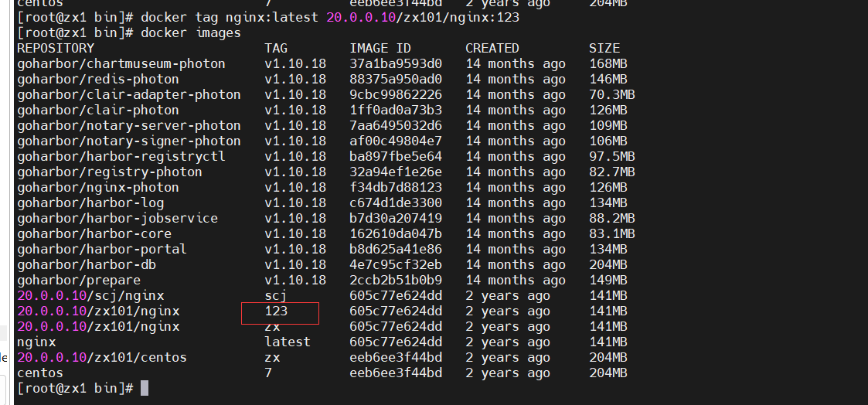The height and width of the screenshot is (405, 868).
Task: Select goharbor/clair-photon repository name
Action: pyautogui.click(x=98, y=110)
